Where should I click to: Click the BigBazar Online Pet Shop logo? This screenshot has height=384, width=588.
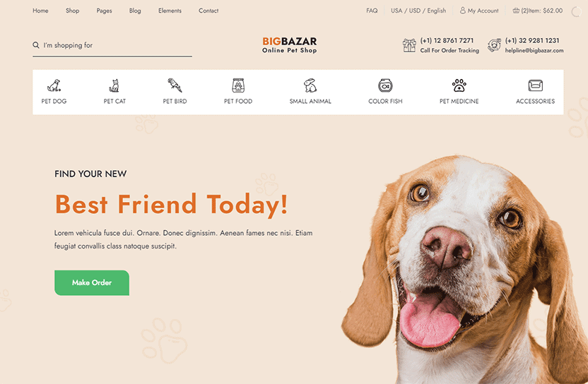pyautogui.click(x=290, y=45)
